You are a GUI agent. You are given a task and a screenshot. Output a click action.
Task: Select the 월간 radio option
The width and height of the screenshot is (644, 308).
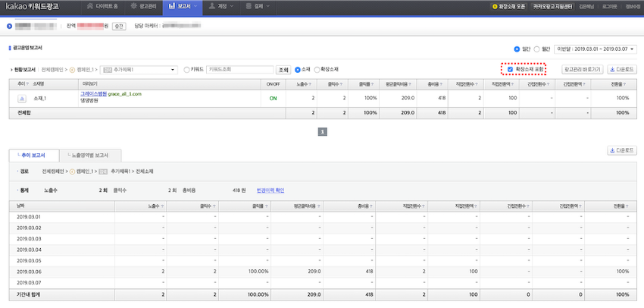(537, 49)
